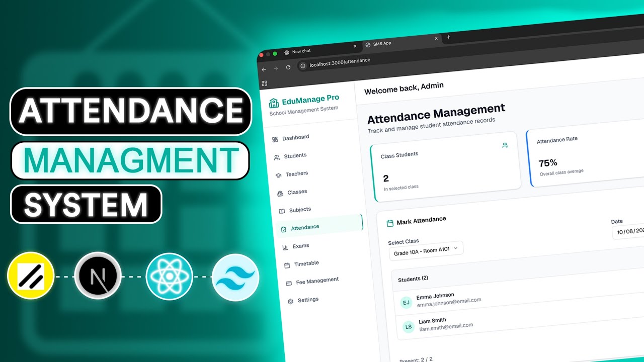This screenshot has width=644, height=362.
Task: Click the Emma Johnson student name
Action: [435, 296]
